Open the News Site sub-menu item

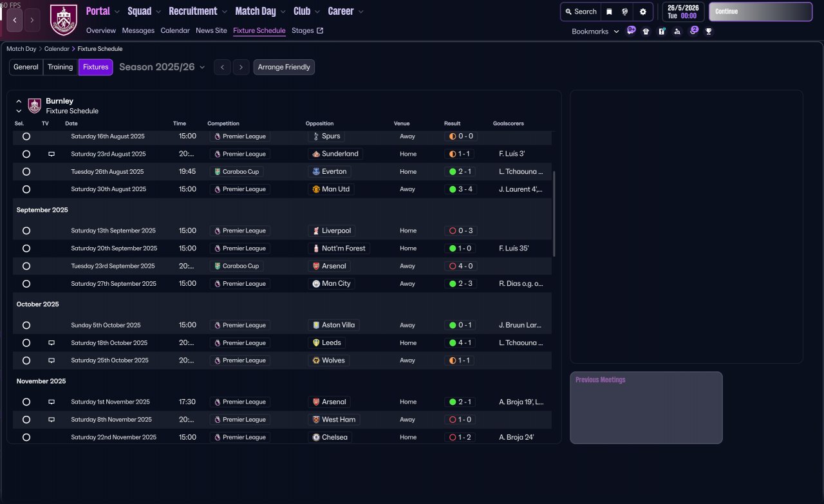[x=211, y=30]
